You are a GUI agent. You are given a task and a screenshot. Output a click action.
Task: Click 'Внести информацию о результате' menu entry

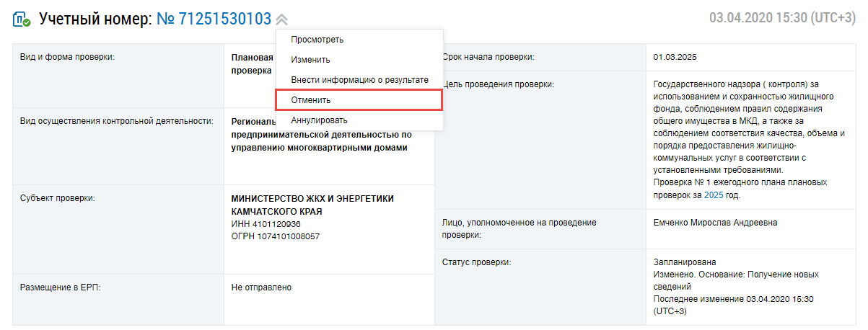coord(359,80)
